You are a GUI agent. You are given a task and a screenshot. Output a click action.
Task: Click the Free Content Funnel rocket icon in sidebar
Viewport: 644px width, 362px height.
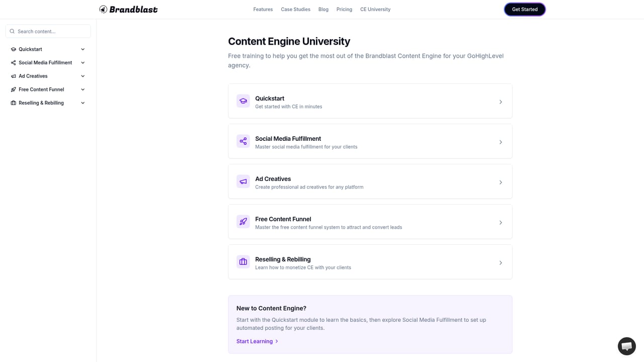[14, 89]
